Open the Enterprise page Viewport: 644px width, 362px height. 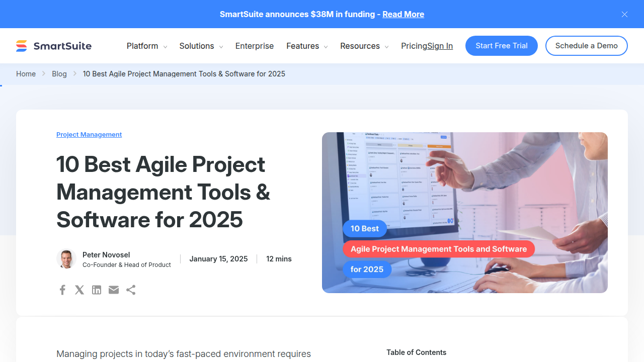pyautogui.click(x=255, y=46)
